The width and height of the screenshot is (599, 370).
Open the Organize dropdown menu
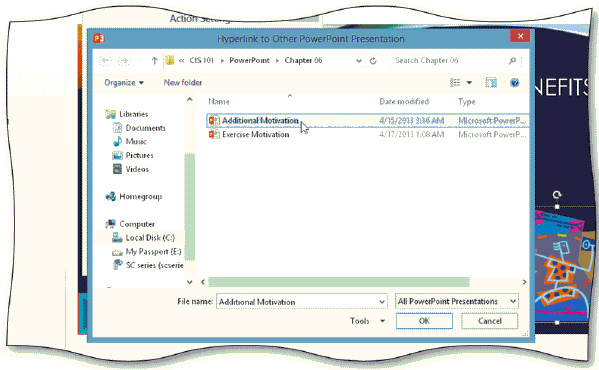[124, 82]
